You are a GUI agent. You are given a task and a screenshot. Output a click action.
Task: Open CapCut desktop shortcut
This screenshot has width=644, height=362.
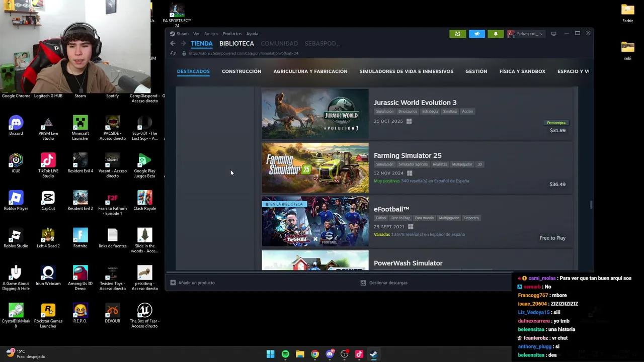coord(48,201)
